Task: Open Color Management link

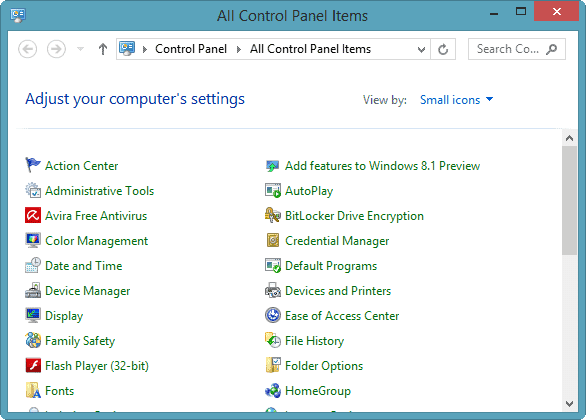Action: pyautogui.click(x=96, y=241)
